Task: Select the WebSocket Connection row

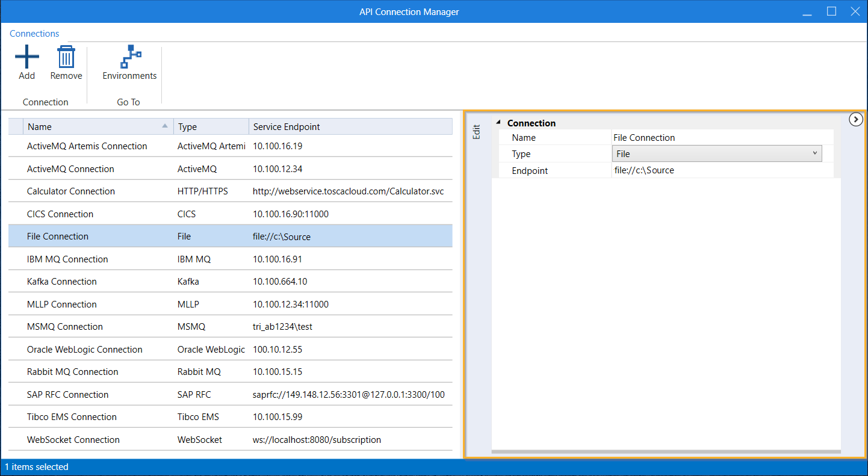Action: point(73,440)
